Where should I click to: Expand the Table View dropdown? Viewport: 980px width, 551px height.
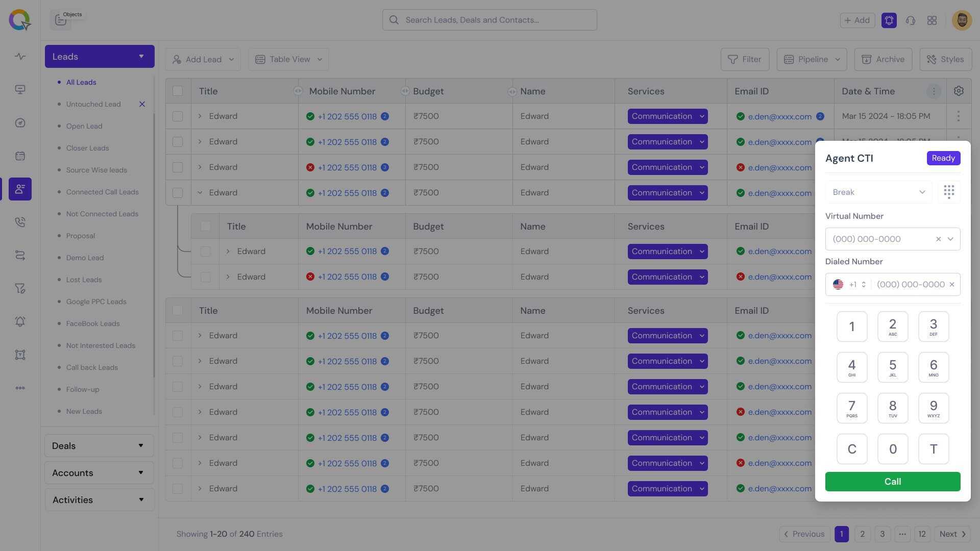tap(288, 59)
